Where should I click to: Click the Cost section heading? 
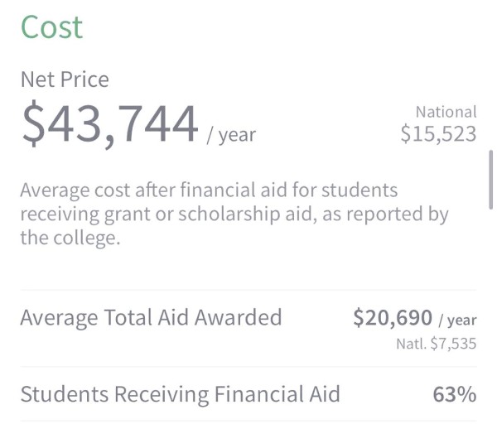pos(51,27)
